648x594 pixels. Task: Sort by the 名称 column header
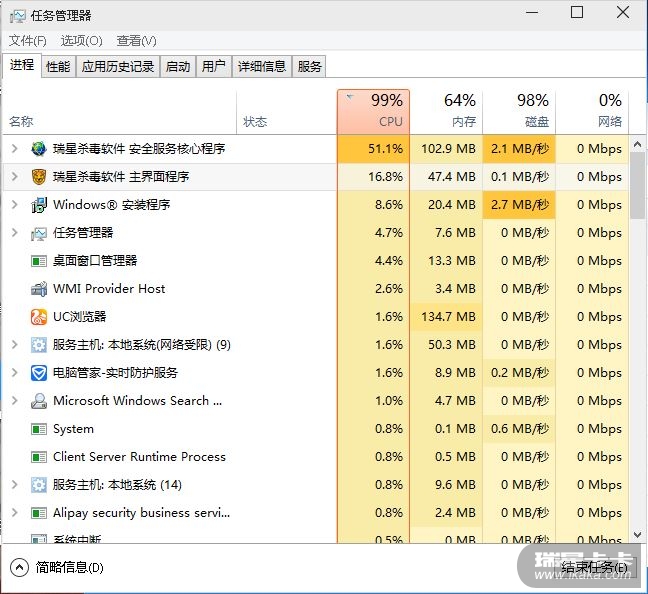[120, 112]
